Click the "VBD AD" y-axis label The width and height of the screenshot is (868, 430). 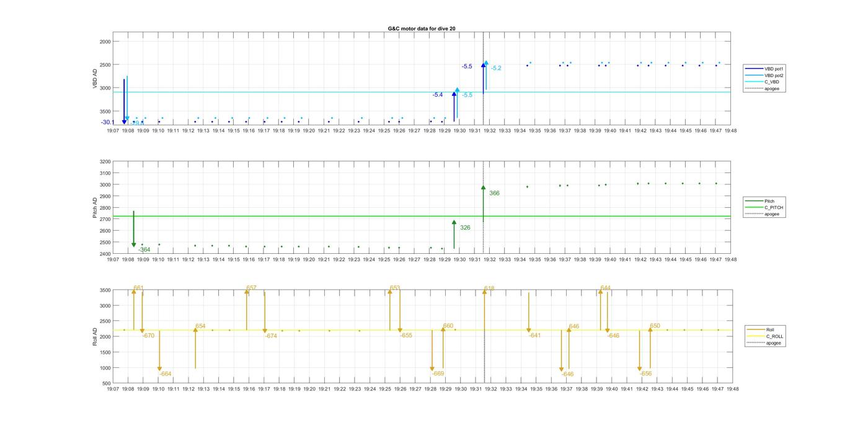coord(95,79)
